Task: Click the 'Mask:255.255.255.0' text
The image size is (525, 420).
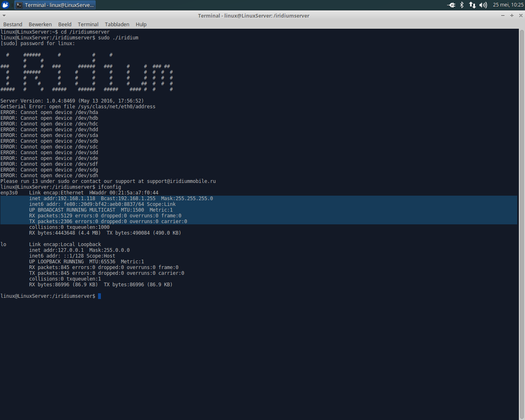Action: [x=187, y=199]
